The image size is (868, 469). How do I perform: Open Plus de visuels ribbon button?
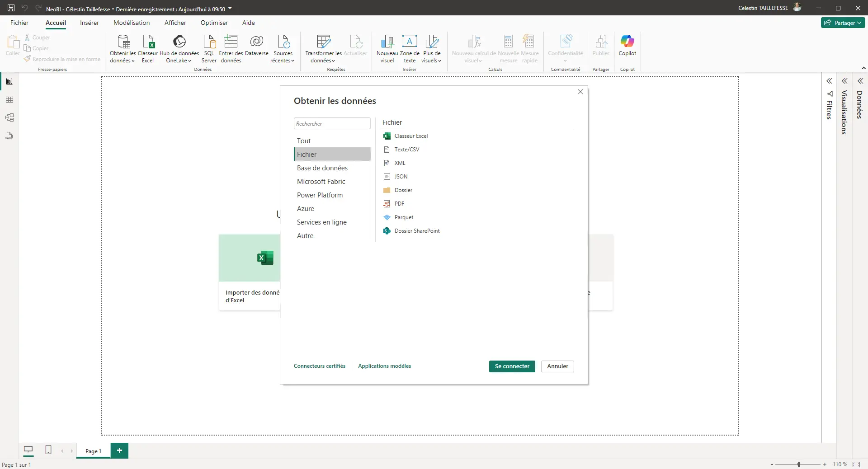coord(432,48)
